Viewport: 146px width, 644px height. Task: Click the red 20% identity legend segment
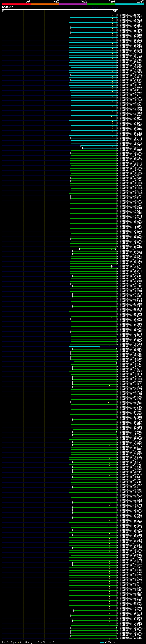click(16, 4)
